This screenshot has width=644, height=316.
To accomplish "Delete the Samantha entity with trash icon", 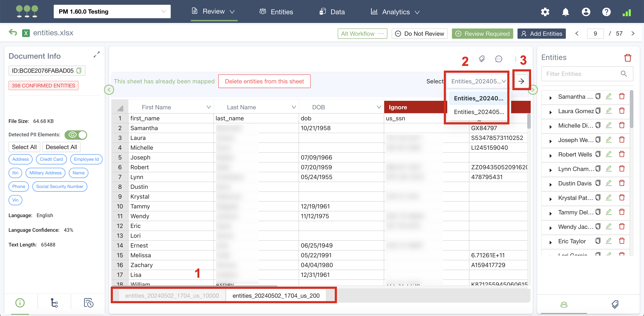I will 622,96.
